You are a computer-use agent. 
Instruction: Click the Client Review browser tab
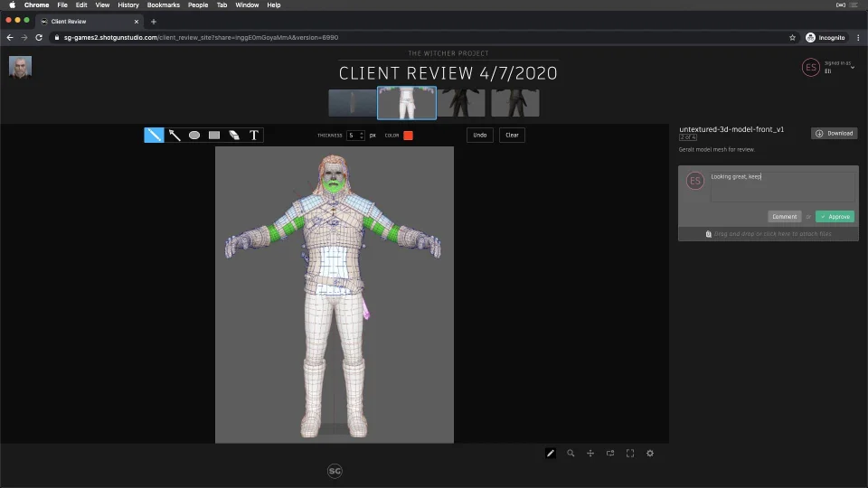tap(90, 22)
